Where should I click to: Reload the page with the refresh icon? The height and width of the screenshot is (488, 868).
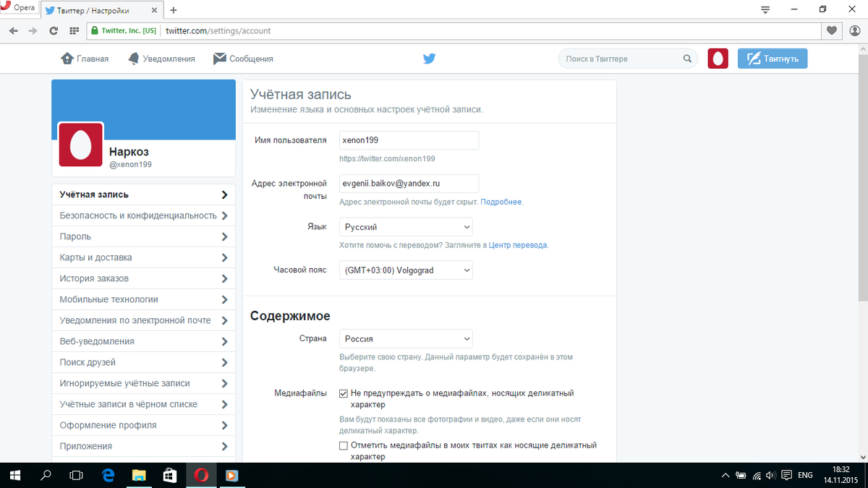tap(53, 31)
